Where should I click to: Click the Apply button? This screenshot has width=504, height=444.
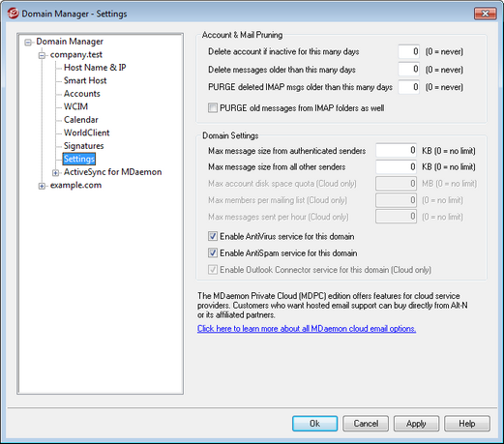coord(416,424)
